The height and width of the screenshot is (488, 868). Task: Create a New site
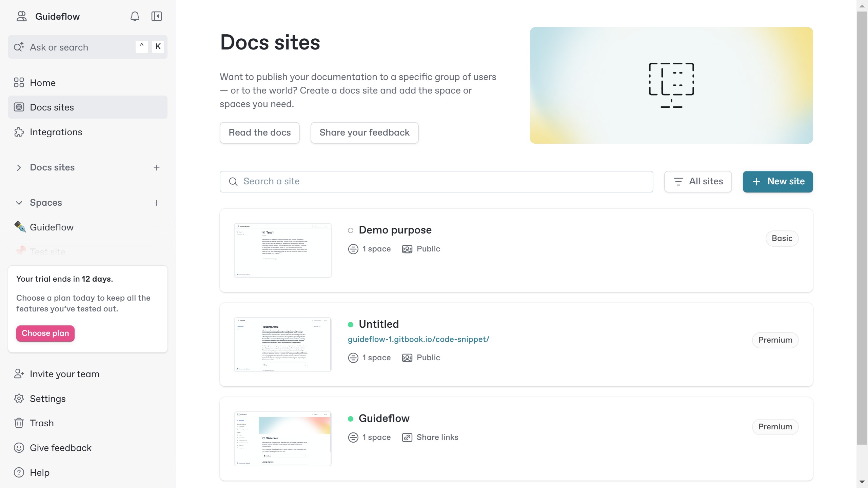click(x=778, y=181)
